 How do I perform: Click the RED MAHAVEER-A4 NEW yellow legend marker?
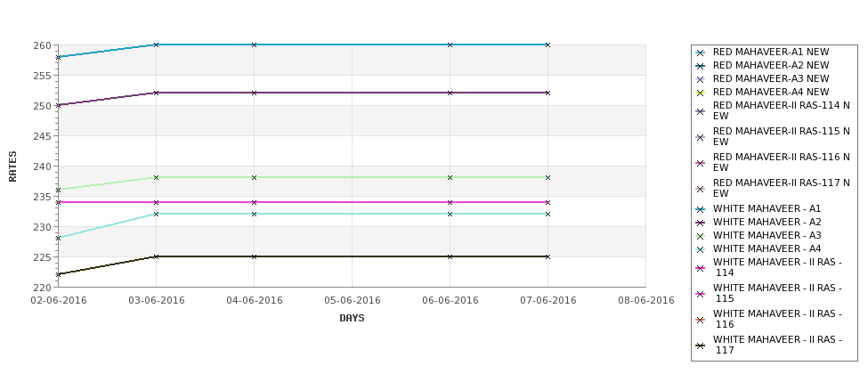701,93
